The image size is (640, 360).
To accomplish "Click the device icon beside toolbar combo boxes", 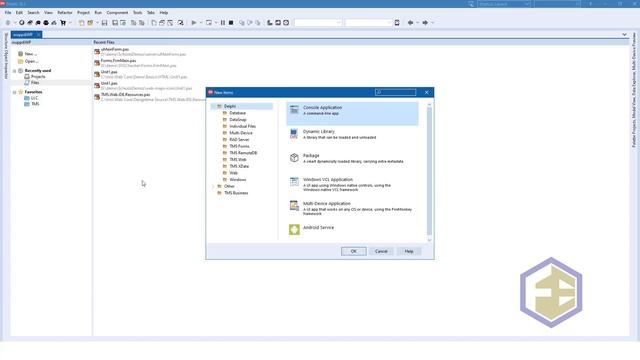I will coord(397,23).
